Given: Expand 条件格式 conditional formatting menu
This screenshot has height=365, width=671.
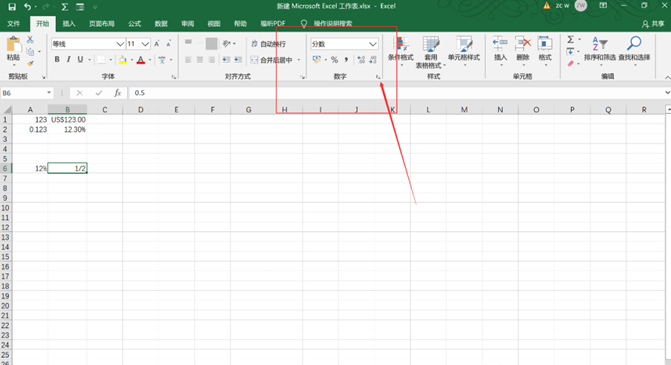Looking at the screenshot, I should [x=401, y=52].
